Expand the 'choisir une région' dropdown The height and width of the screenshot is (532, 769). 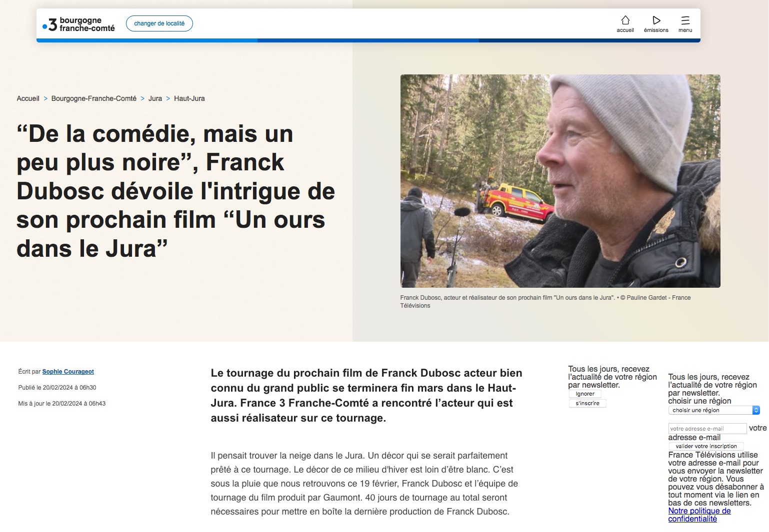click(x=710, y=410)
